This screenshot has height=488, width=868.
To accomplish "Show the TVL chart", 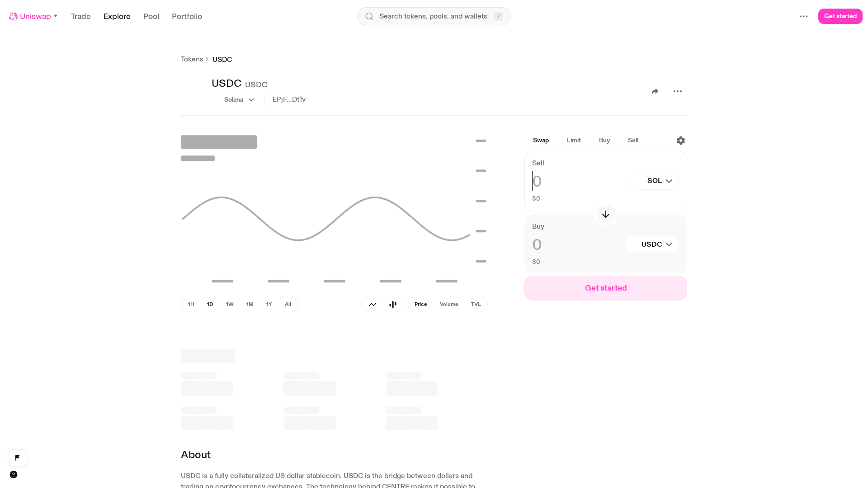I will point(476,305).
